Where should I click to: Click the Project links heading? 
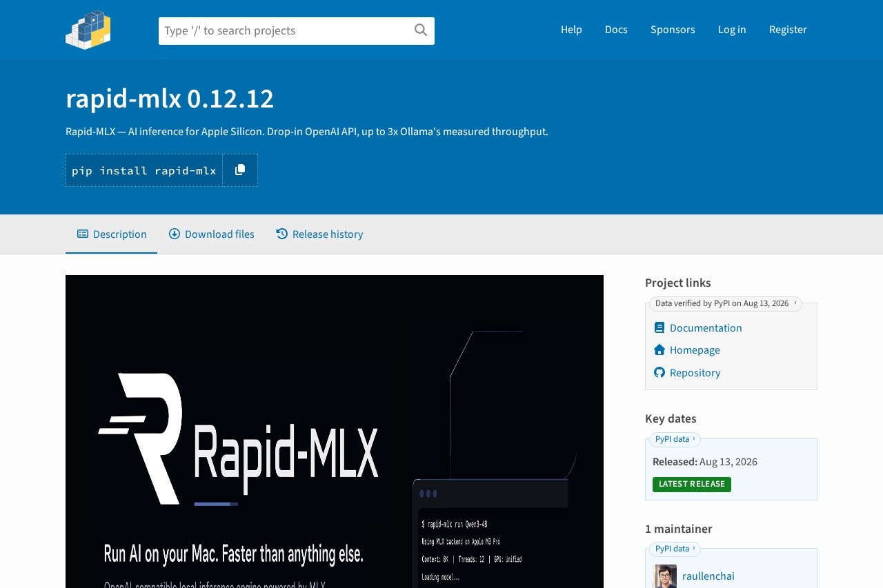coord(678,283)
